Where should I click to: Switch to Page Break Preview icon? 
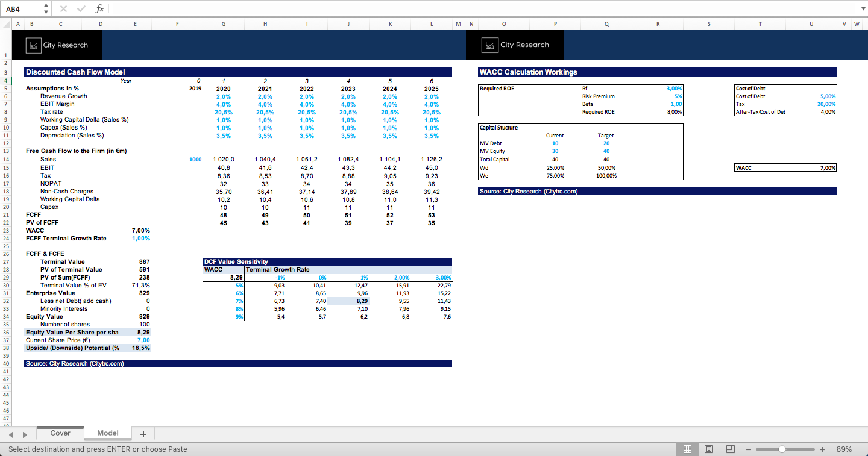click(730, 449)
